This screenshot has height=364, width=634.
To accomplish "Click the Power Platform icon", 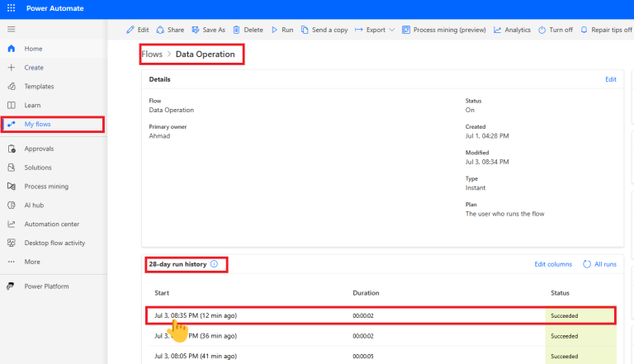I will tap(11, 286).
